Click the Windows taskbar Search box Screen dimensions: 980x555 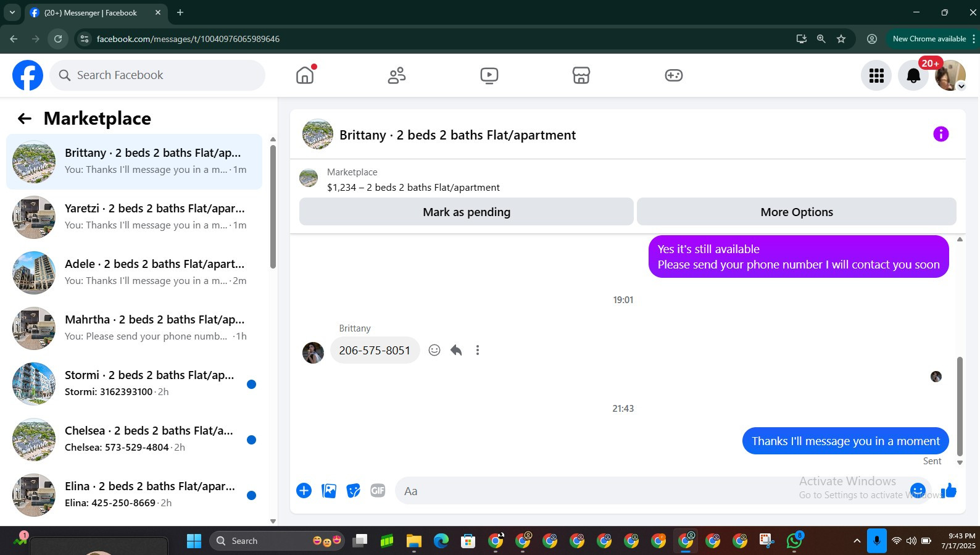pos(276,541)
